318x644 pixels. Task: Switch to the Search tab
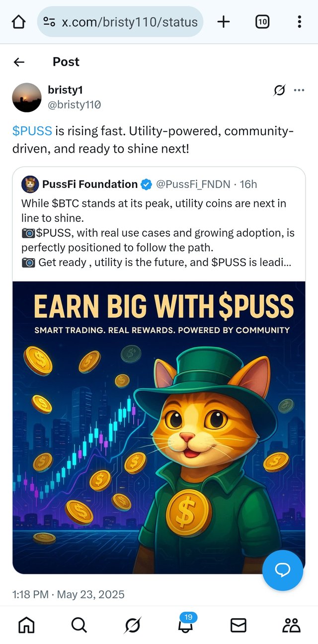click(79, 625)
